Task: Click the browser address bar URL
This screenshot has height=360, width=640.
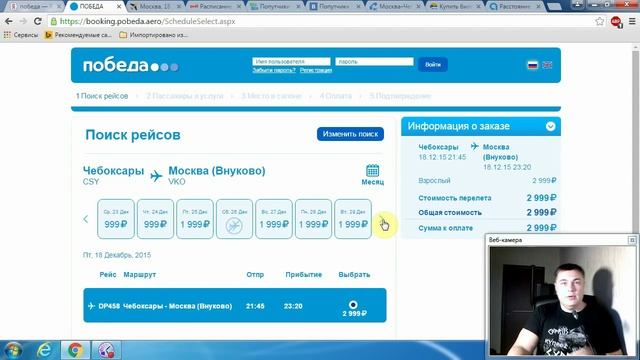Action: 147,21
